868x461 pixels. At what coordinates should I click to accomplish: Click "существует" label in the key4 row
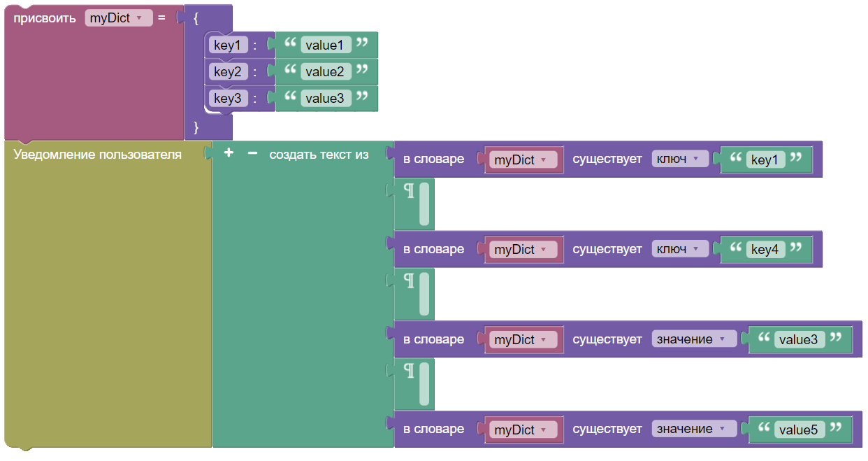[x=607, y=249]
